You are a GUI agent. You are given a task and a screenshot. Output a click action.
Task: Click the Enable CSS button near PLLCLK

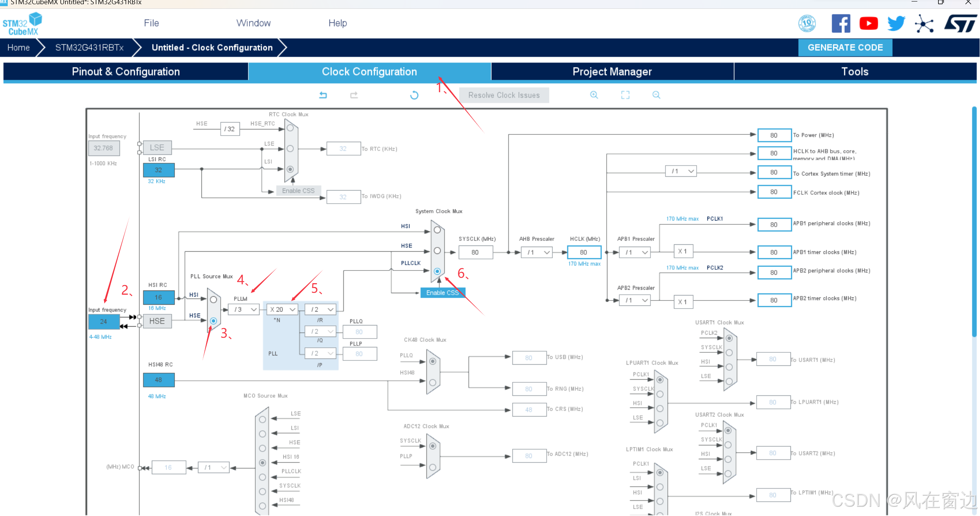click(x=442, y=293)
